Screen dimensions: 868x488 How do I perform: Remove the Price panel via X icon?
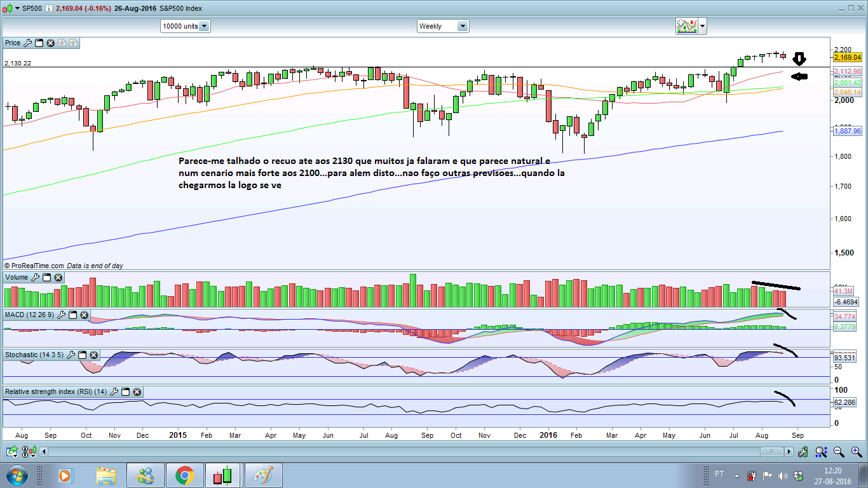pyautogui.click(x=51, y=43)
